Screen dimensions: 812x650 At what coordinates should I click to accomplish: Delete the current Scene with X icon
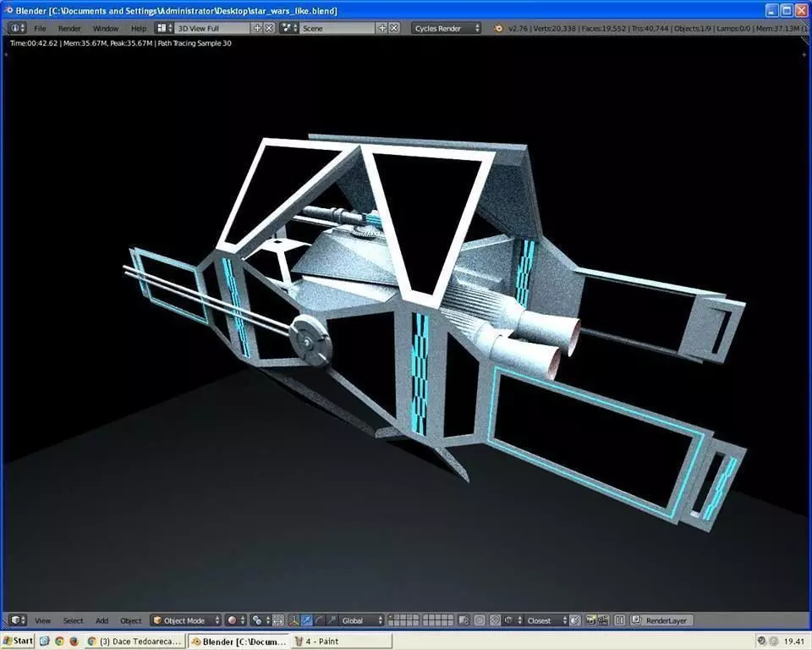tap(394, 28)
